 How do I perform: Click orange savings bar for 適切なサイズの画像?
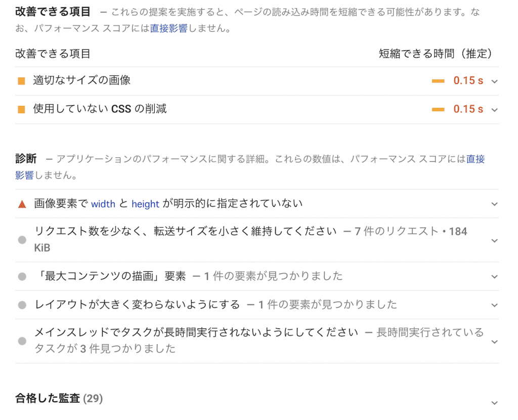(438, 81)
